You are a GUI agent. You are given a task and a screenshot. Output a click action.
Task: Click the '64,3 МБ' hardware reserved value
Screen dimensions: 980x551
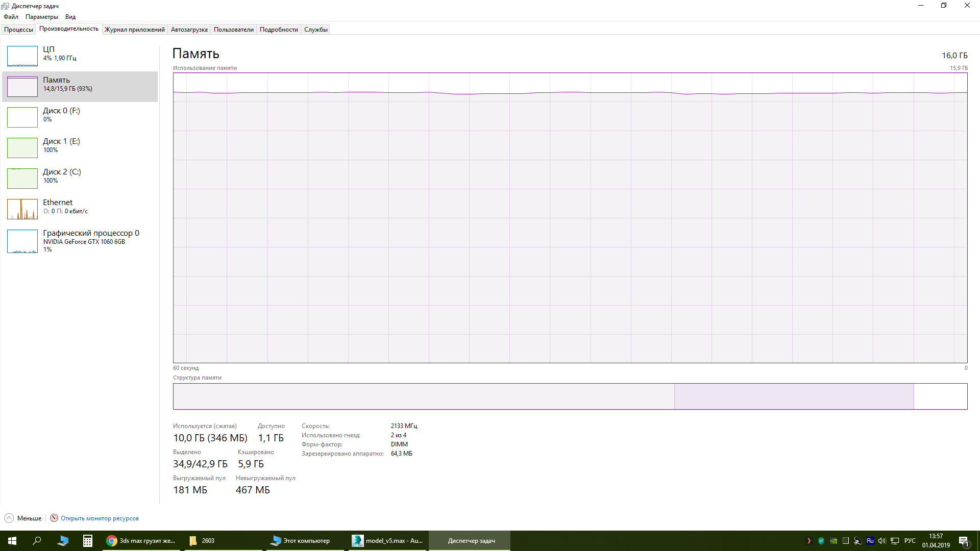(x=402, y=454)
